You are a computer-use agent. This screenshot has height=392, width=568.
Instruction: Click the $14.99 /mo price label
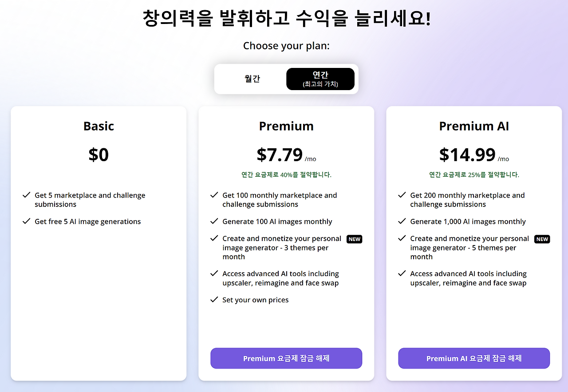pos(474,155)
